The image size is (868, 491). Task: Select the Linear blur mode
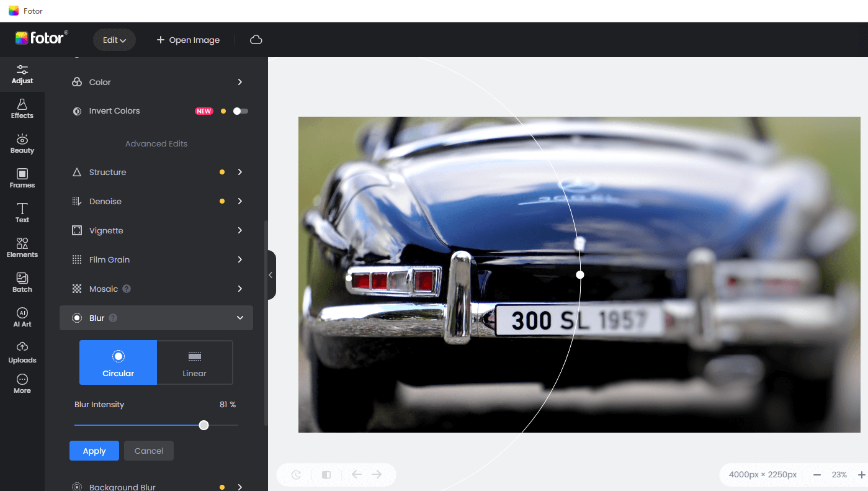(x=195, y=363)
